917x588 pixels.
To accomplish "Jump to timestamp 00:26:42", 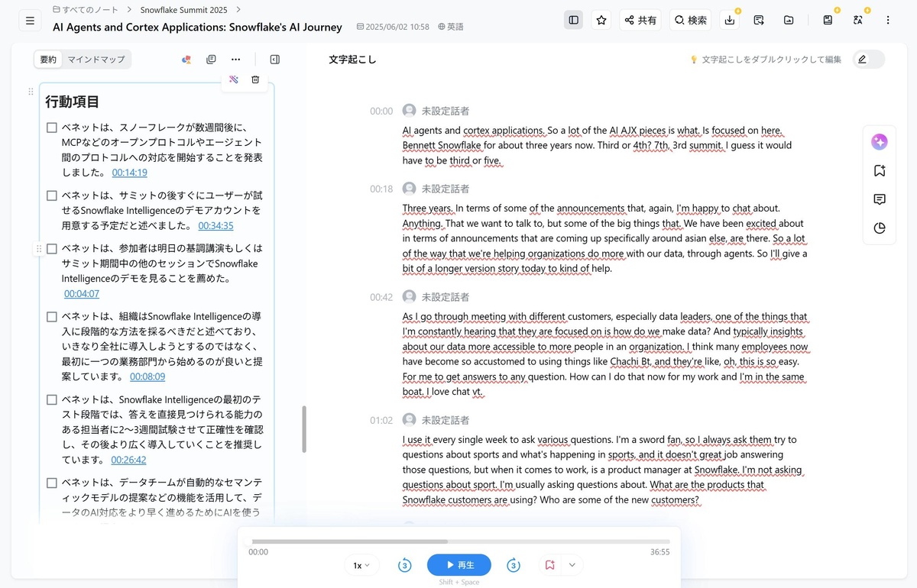I will pyautogui.click(x=128, y=460).
